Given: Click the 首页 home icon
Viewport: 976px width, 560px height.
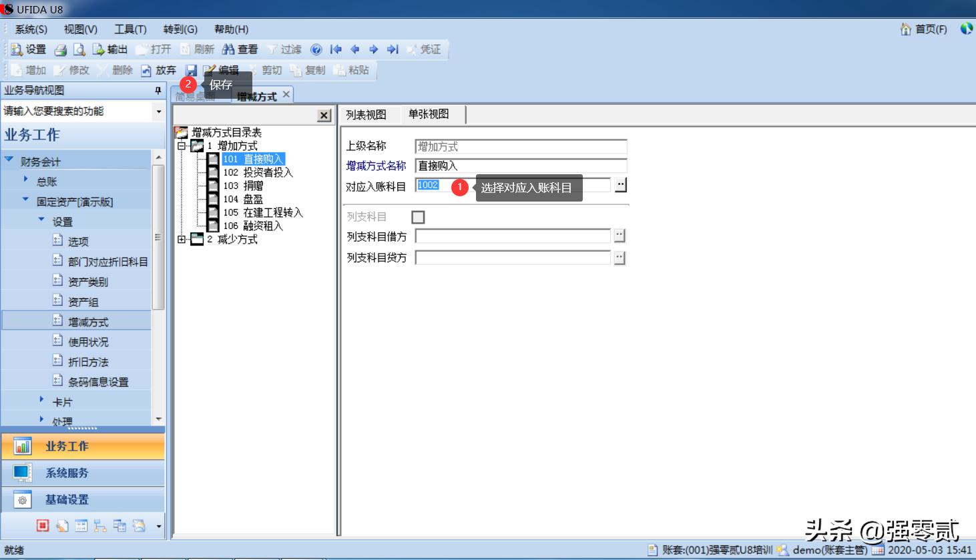Looking at the screenshot, I should pos(923,29).
